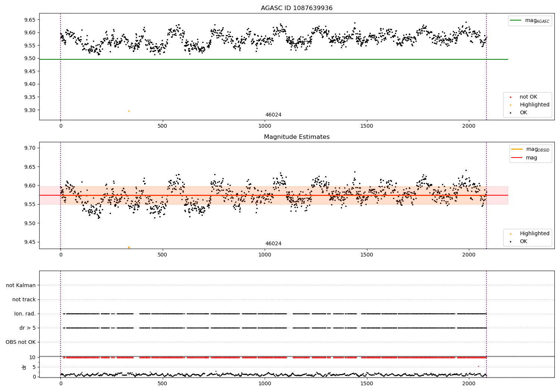Click the orange highlighted outlier point in top plot
Viewport: 560px width, 392px height.
(129, 111)
